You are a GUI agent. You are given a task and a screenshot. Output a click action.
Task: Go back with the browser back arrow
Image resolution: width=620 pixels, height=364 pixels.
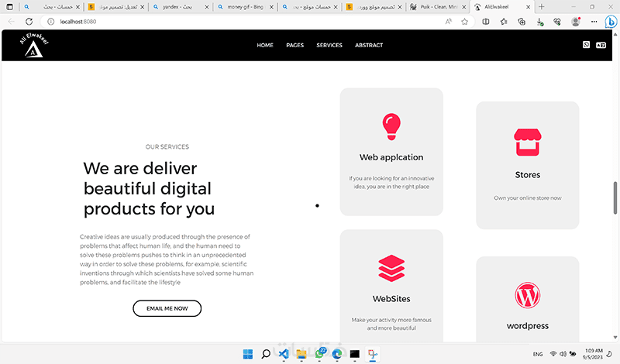pos(11,22)
